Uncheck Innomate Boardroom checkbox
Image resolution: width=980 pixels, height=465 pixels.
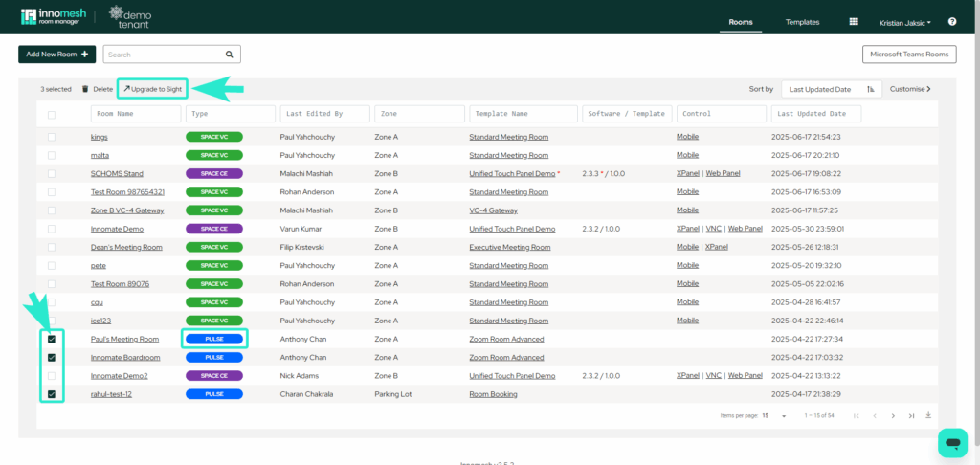(52, 358)
